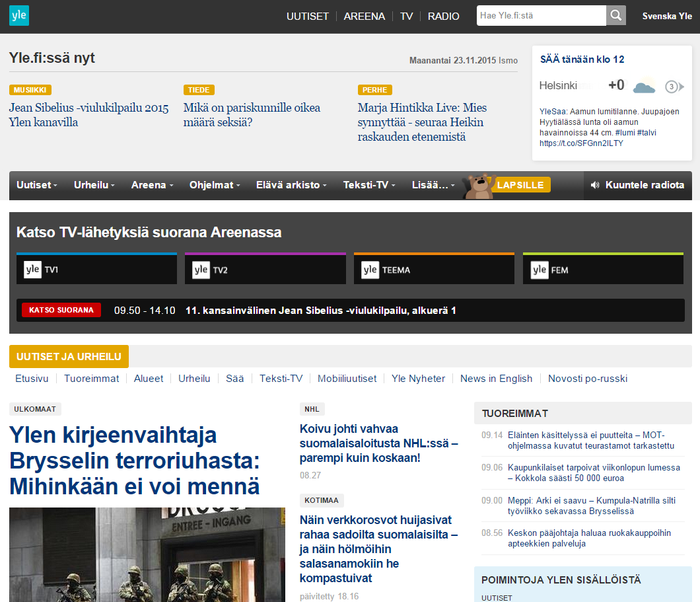Image resolution: width=700 pixels, height=602 pixels.
Task: Open the Kesko pääjohtaja news item
Action: tap(589, 538)
